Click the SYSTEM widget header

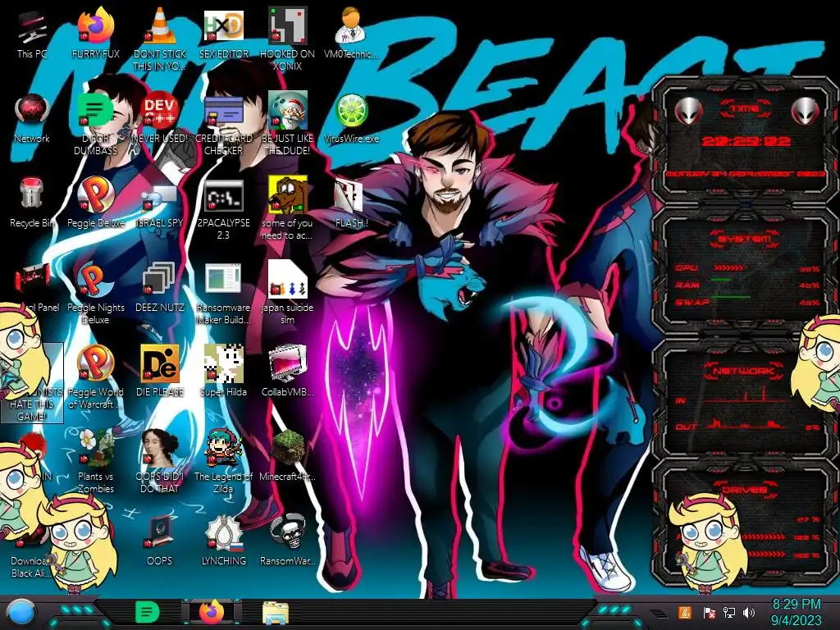point(745,239)
